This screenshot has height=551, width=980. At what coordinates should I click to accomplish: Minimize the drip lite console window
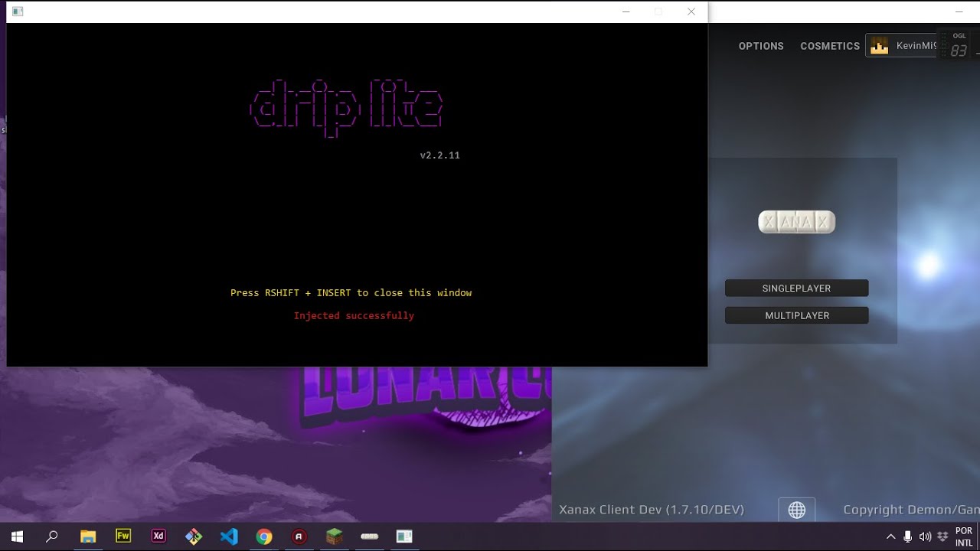(626, 11)
